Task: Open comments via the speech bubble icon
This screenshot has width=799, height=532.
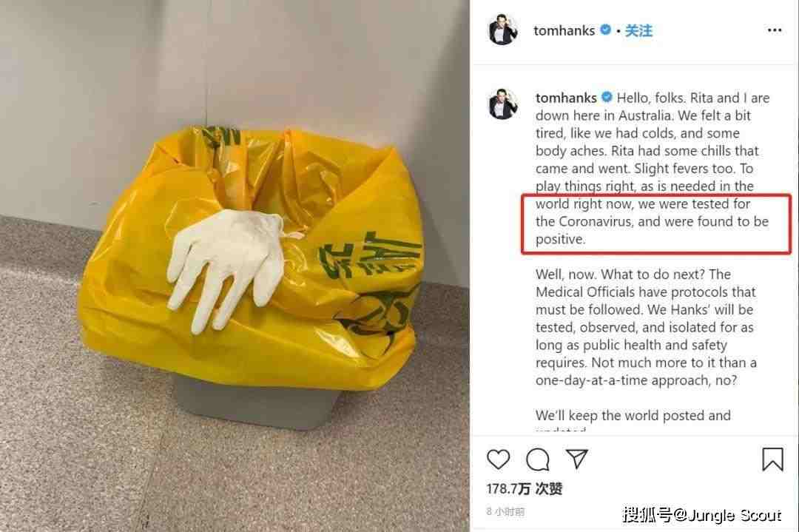Action: [x=537, y=459]
